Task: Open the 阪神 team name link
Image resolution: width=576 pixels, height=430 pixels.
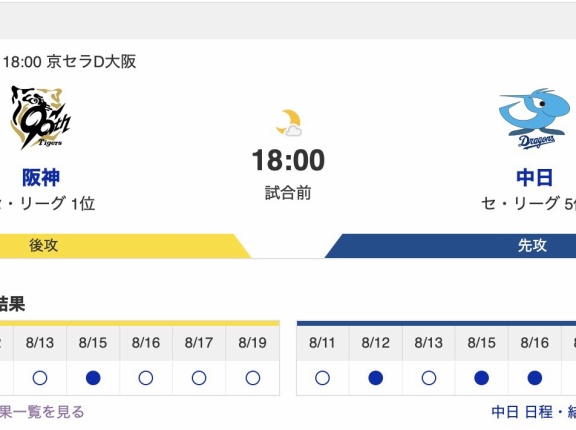Action: click(41, 178)
